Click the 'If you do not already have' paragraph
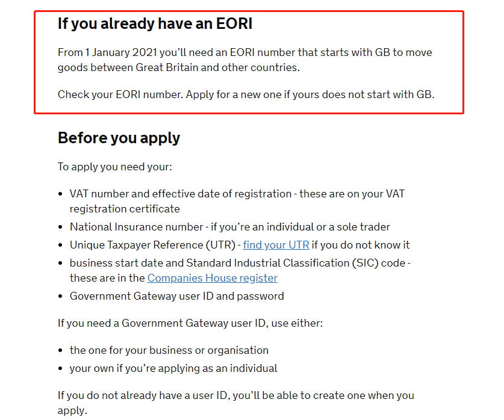Screen dimensions: 504x420 click(235, 395)
